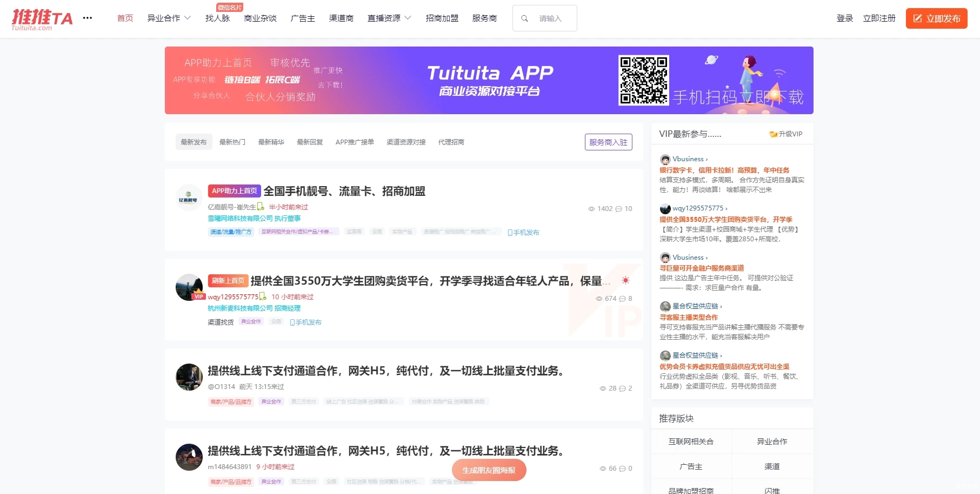Click the search magnifier icon
The width and height of the screenshot is (980, 494).
click(524, 18)
